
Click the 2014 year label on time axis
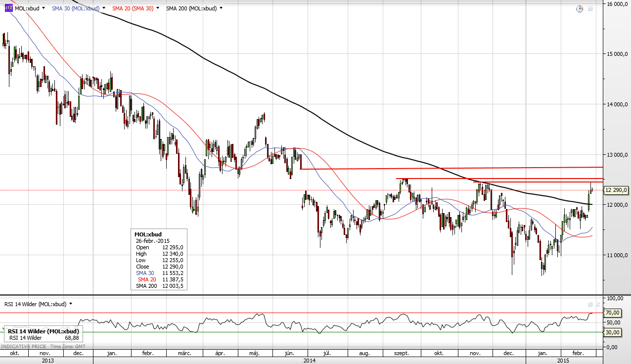(x=310, y=361)
